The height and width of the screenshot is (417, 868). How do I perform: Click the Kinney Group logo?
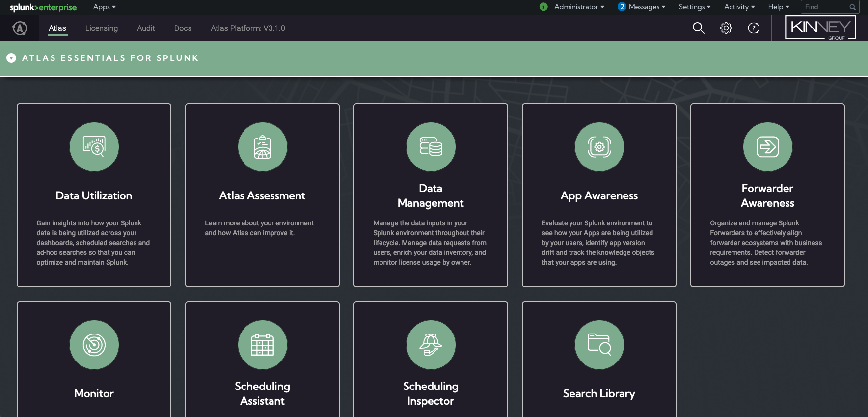820,28
